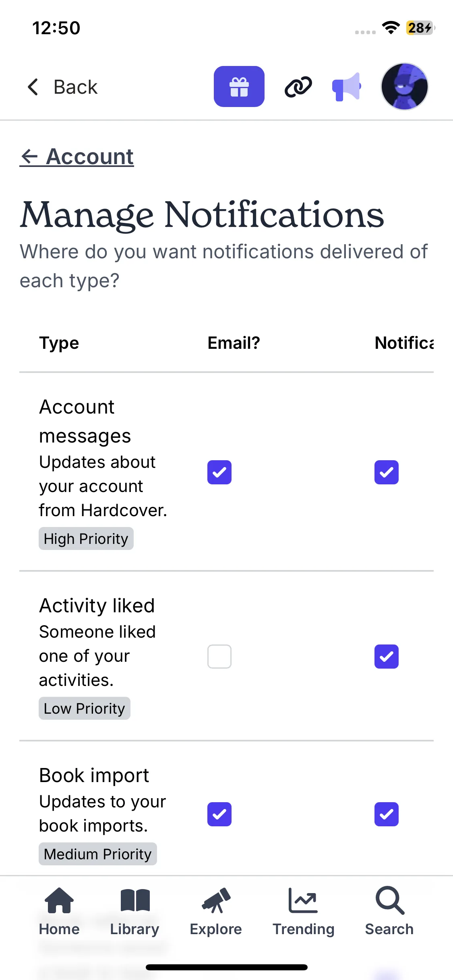453x980 pixels.
Task: Uncheck Activity liked notification checkbox
Action: 386,657
